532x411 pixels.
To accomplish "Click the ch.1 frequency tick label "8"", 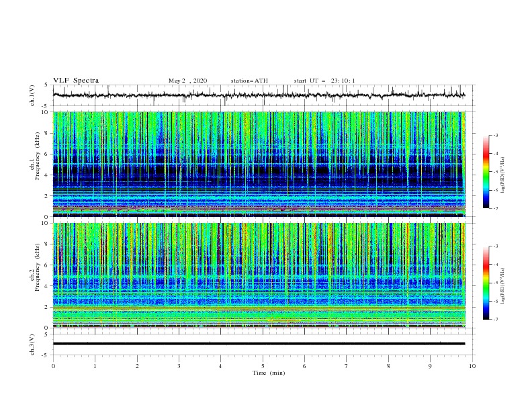I will [x=46, y=133].
